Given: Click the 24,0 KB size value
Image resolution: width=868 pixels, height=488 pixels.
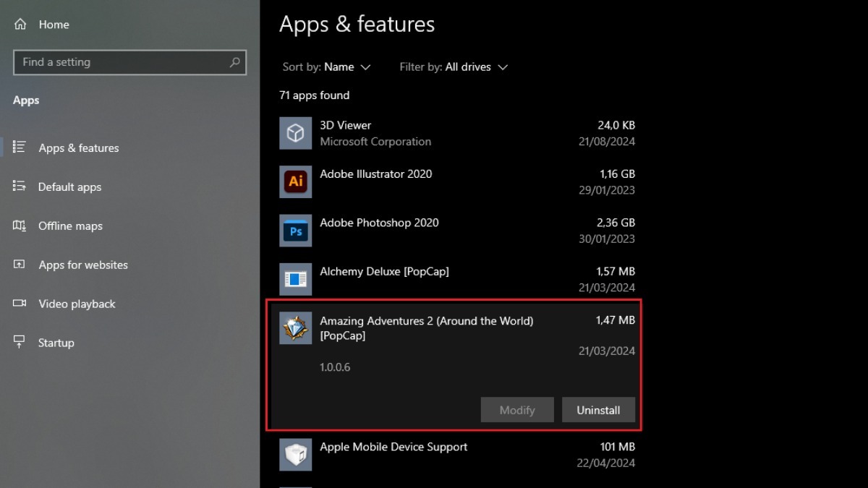Looking at the screenshot, I should coord(616,125).
